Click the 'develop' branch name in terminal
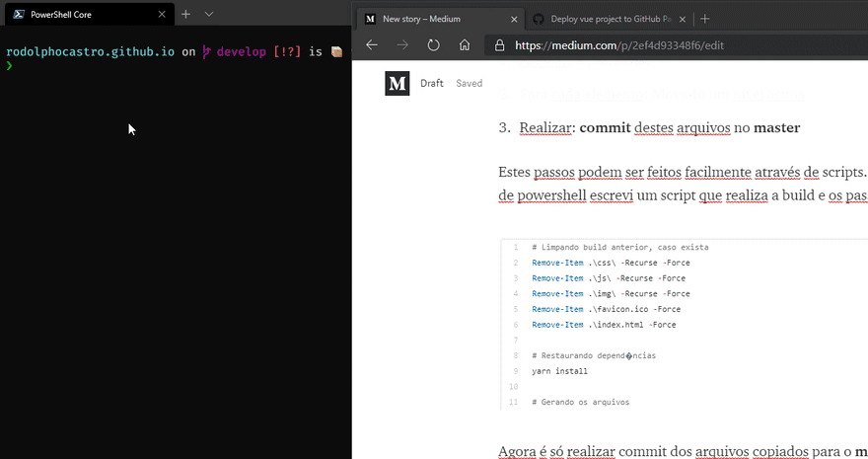The height and width of the screenshot is (459, 868). [x=242, y=51]
